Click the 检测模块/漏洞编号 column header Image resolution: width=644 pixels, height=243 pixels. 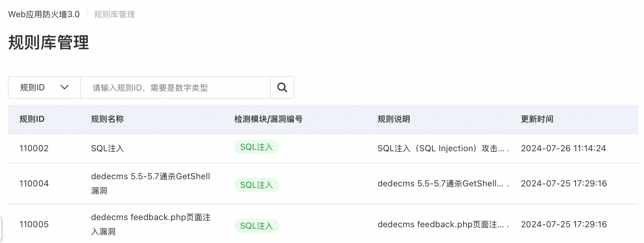[268, 119]
